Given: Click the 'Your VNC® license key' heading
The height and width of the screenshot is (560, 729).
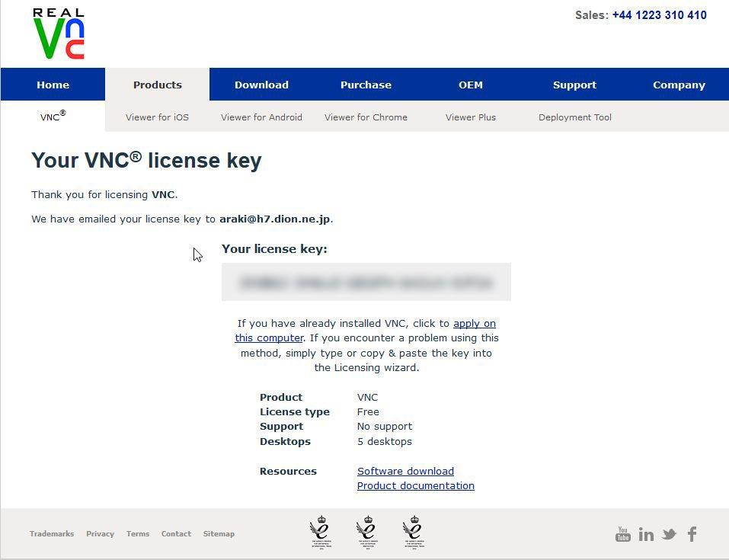Looking at the screenshot, I should tap(146, 160).
